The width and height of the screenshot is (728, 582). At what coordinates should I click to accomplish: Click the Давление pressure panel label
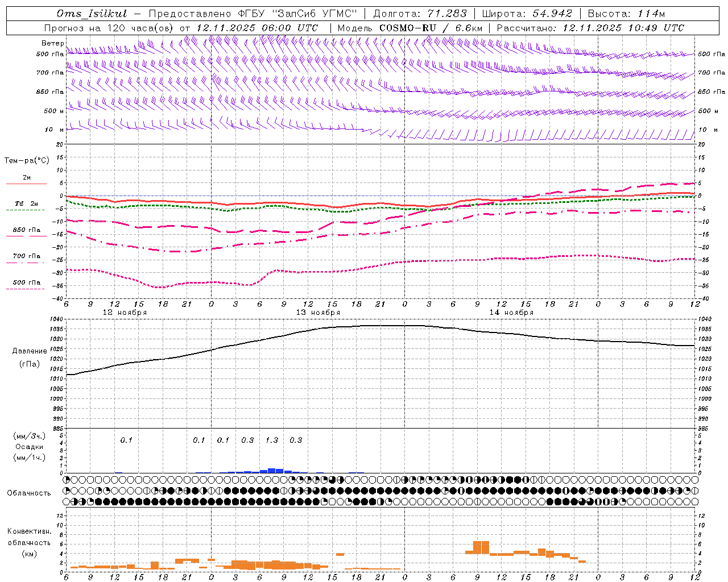tap(30, 351)
